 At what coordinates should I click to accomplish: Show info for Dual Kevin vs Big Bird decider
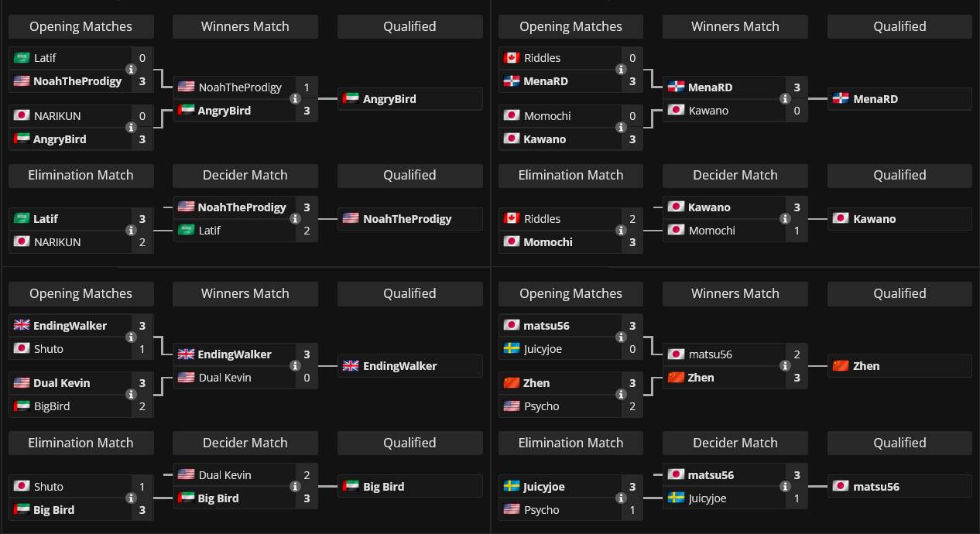tap(295, 487)
